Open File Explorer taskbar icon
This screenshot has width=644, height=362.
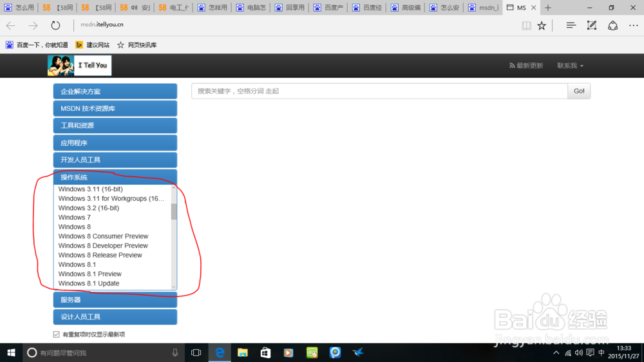coord(243,352)
